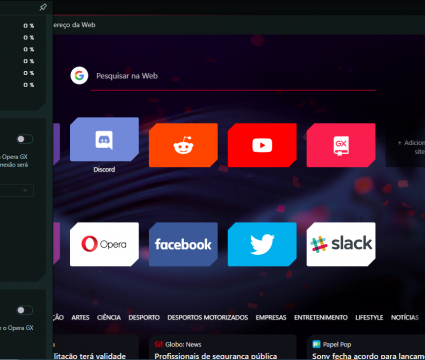
Task: Click the Papel Pop source icon
Action: [x=316, y=344]
